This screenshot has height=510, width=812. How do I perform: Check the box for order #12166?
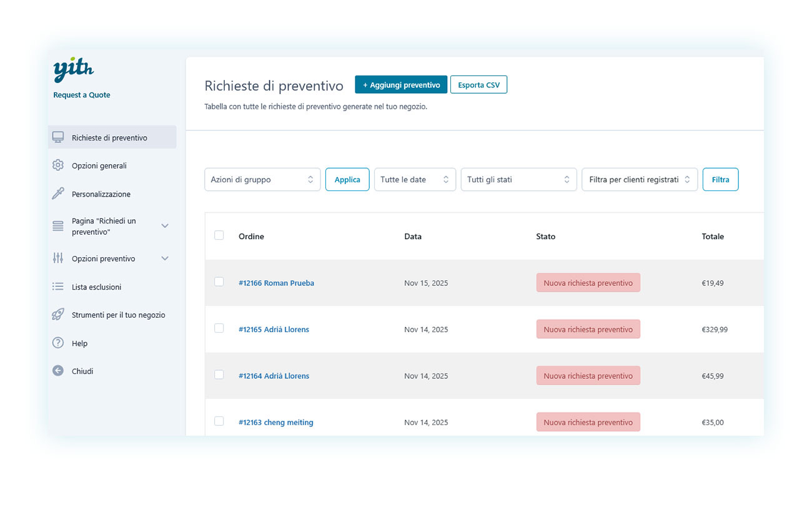point(219,282)
